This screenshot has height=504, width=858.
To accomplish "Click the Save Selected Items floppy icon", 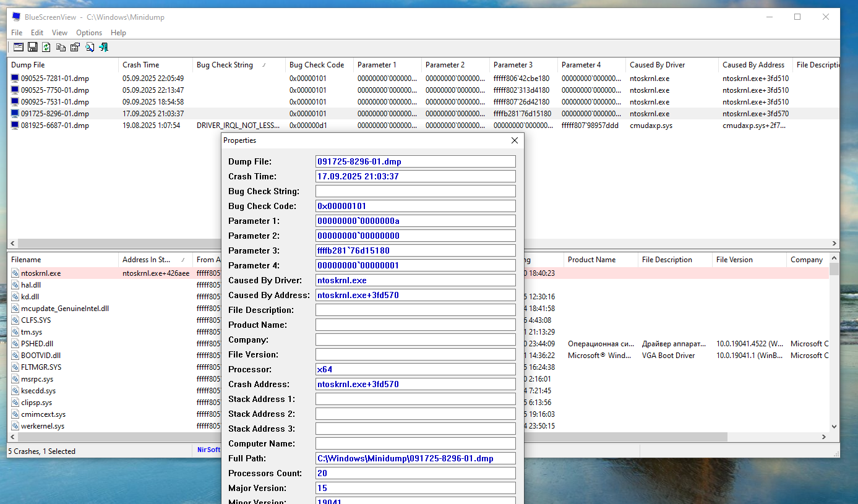I will coord(32,47).
